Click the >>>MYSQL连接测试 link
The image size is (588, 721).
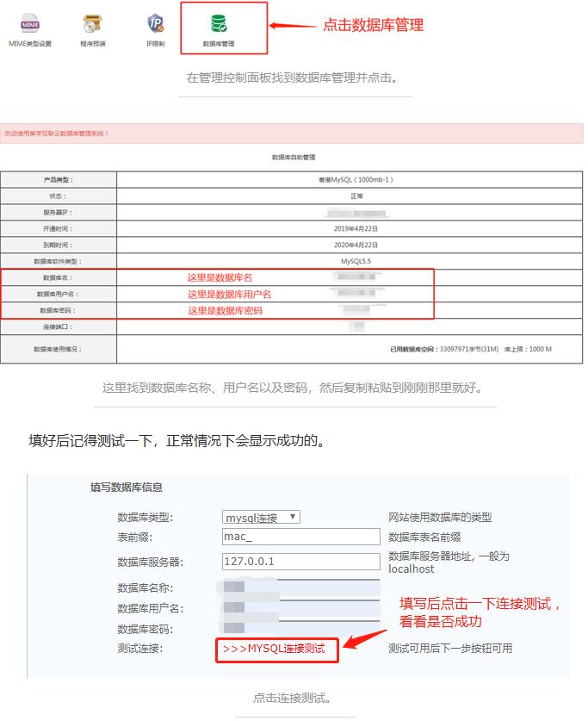tap(274, 649)
